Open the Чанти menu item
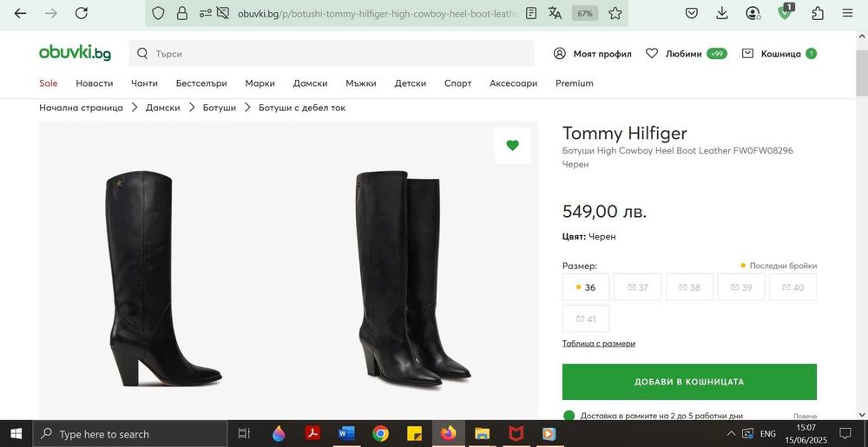The width and height of the screenshot is (868, 447). (144, 83)
